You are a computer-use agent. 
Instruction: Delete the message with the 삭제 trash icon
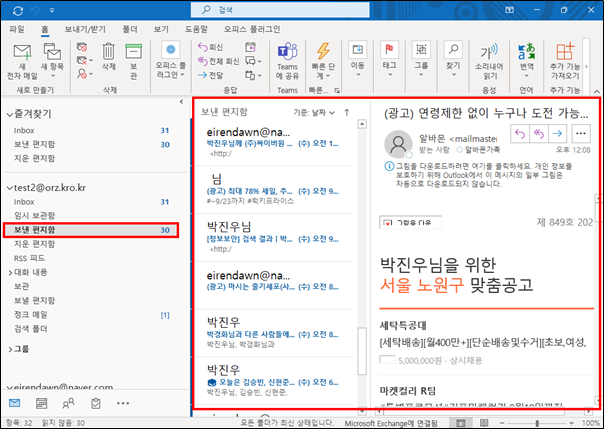(x=109, y=56)
